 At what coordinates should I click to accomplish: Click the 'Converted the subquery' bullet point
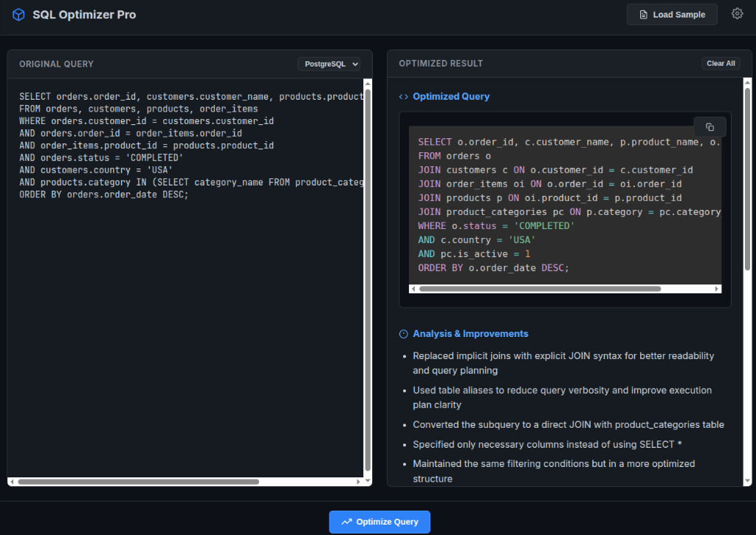pos(568,424)
